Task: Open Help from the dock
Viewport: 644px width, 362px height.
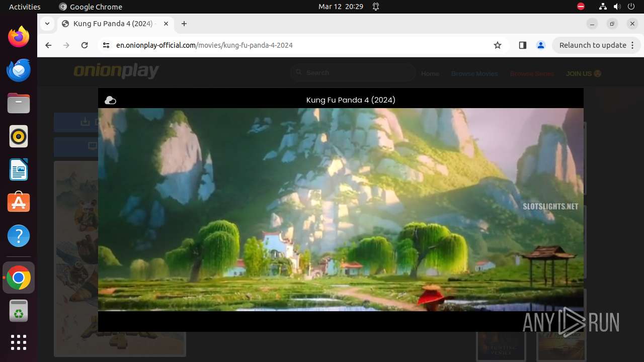Action: click(x=19, y=236)
